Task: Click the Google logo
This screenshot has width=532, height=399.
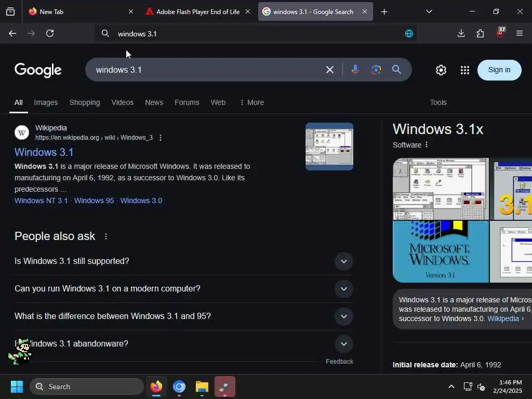Action: pyautogui.click(x=38, y=70)
